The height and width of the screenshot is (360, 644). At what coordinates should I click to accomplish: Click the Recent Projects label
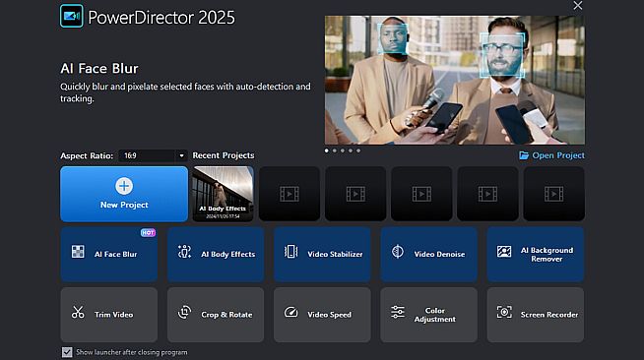click(224, 155)
